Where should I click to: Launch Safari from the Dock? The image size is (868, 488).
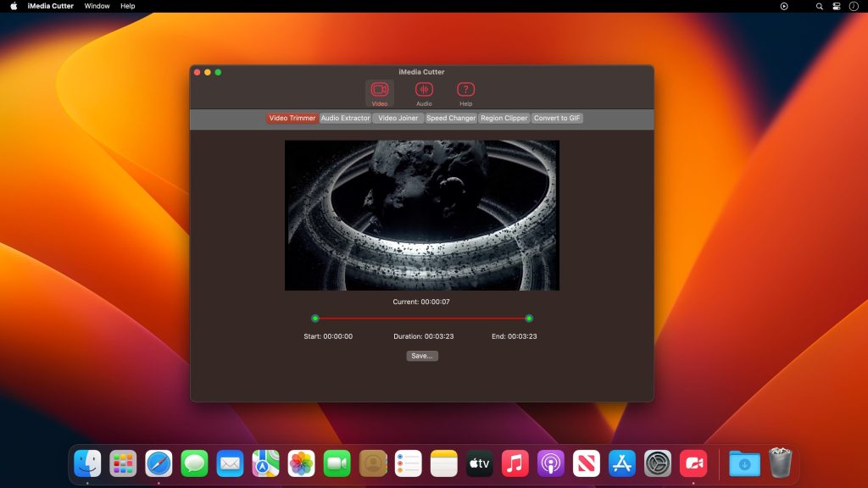[159, 463]
